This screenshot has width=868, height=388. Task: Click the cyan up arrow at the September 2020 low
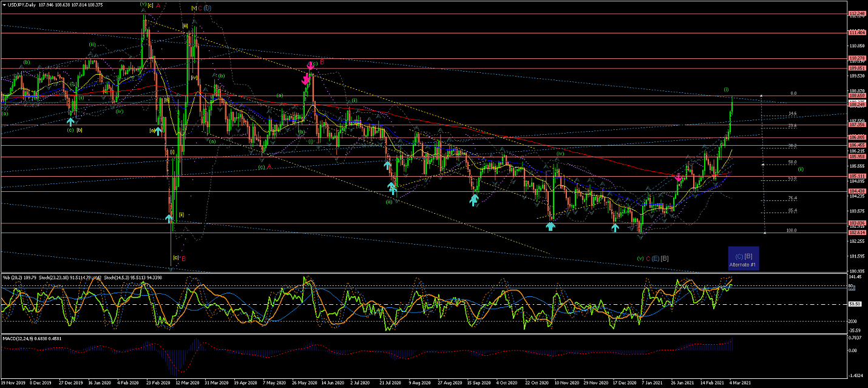point(473,199)
